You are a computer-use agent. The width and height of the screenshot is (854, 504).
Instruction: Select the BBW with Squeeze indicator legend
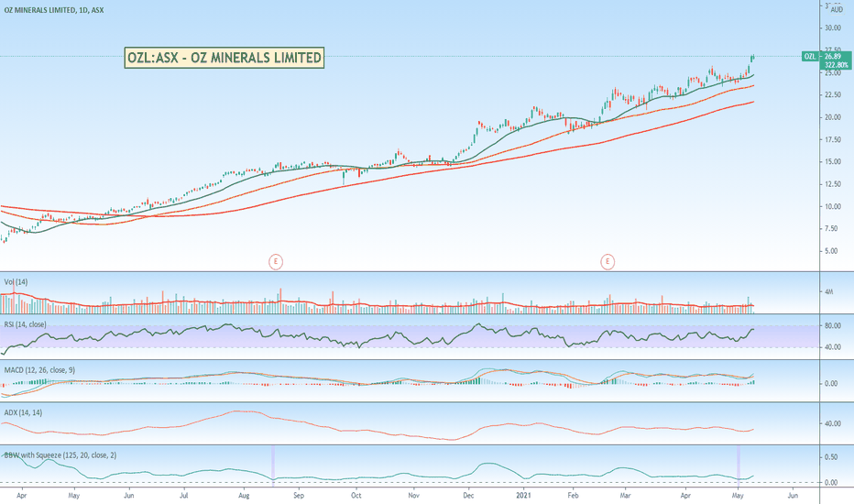tap(60, 455)
